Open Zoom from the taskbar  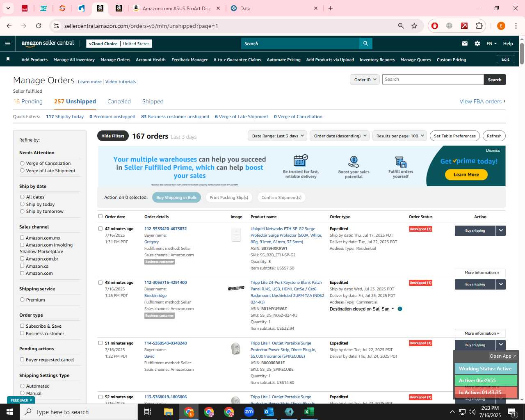click(249, 412)
